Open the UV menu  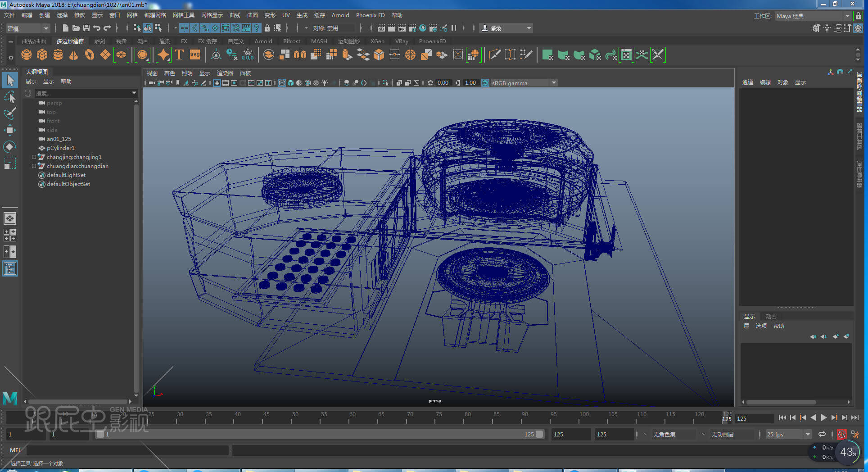286,15
